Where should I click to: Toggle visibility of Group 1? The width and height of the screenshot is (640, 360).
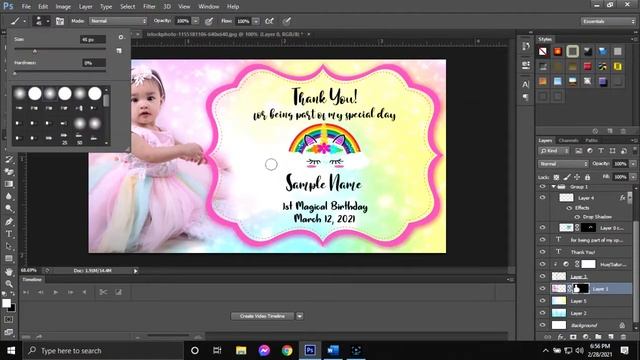(x=542, y=187)
